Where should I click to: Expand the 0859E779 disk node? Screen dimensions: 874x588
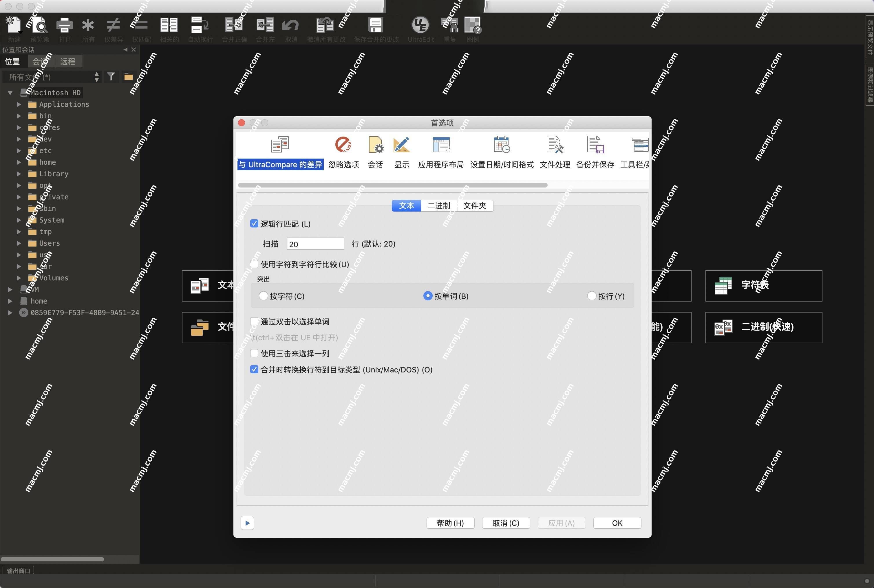[x=10, y=313]
